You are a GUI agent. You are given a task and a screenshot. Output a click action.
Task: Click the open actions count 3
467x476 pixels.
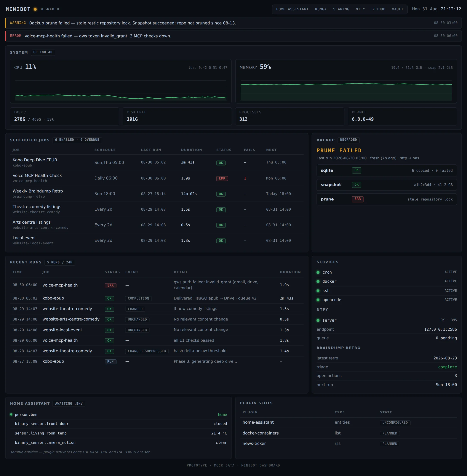pyautogui.click(x=456, y=376)
